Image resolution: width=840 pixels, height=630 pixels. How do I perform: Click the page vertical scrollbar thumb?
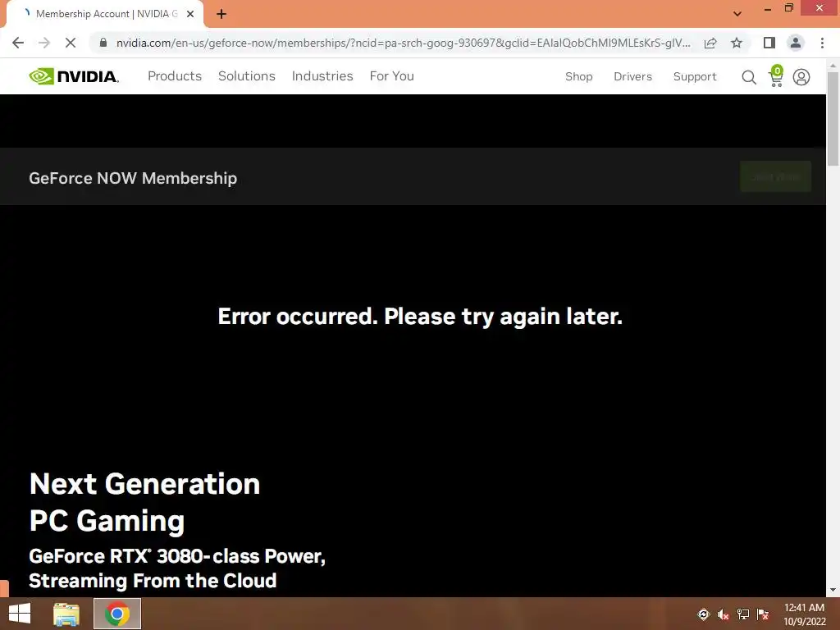click(833, 118)
